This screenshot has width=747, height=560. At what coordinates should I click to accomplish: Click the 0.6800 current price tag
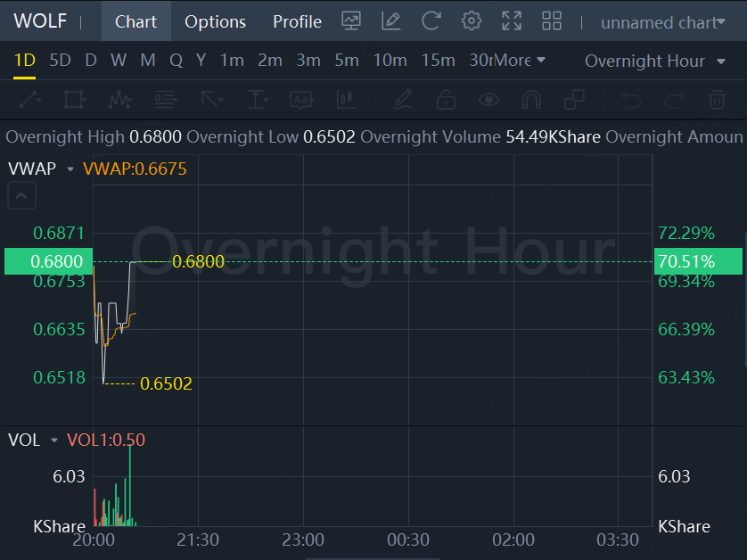pos(49,261)
